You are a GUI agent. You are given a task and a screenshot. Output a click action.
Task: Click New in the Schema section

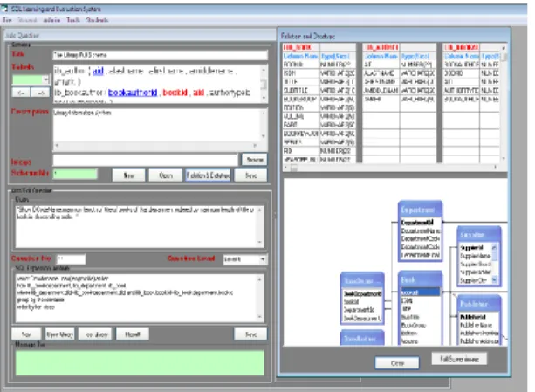click(x=128, y=175)
